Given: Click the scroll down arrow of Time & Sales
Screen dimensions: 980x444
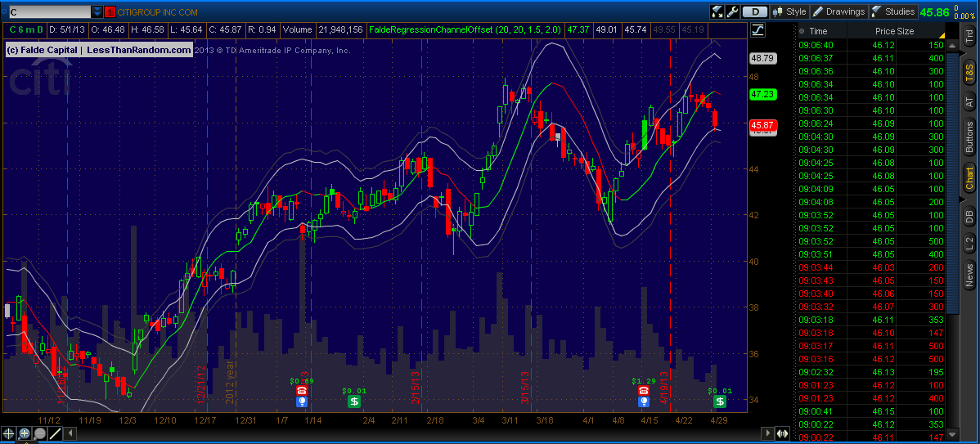Looking at the screenshot, I should point(952,433).
